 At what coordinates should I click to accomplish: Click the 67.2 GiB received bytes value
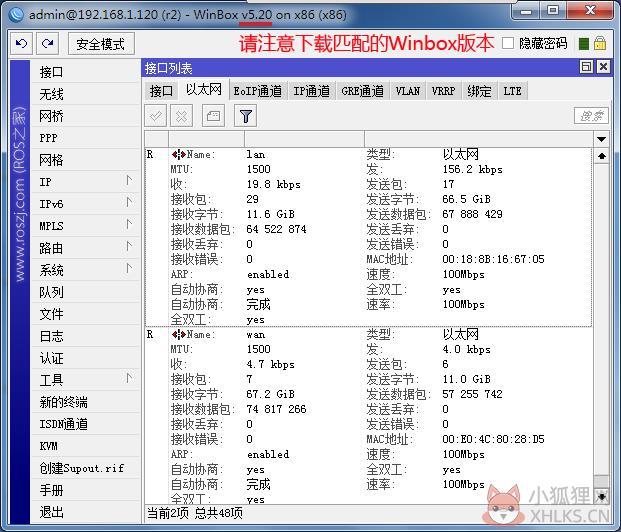(270, 394)
